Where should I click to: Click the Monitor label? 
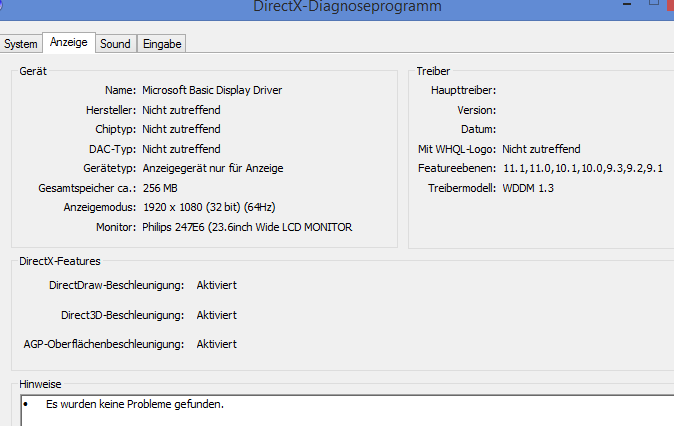116,227
